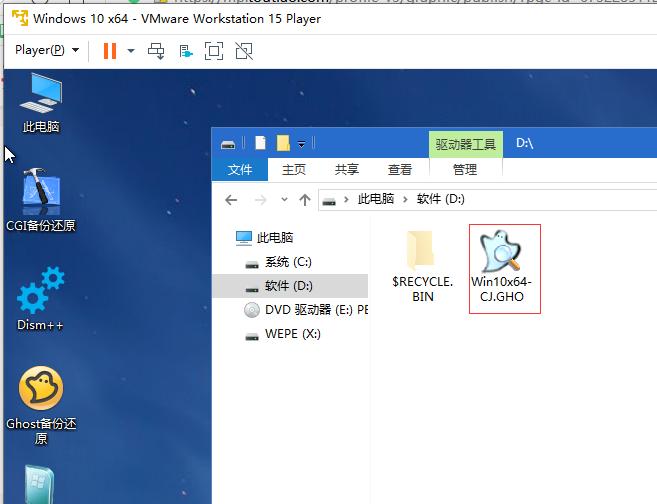The image size is (657, 504).
Task: Select the CGI备份还原 desktop icon
Action: pos(41,200)
